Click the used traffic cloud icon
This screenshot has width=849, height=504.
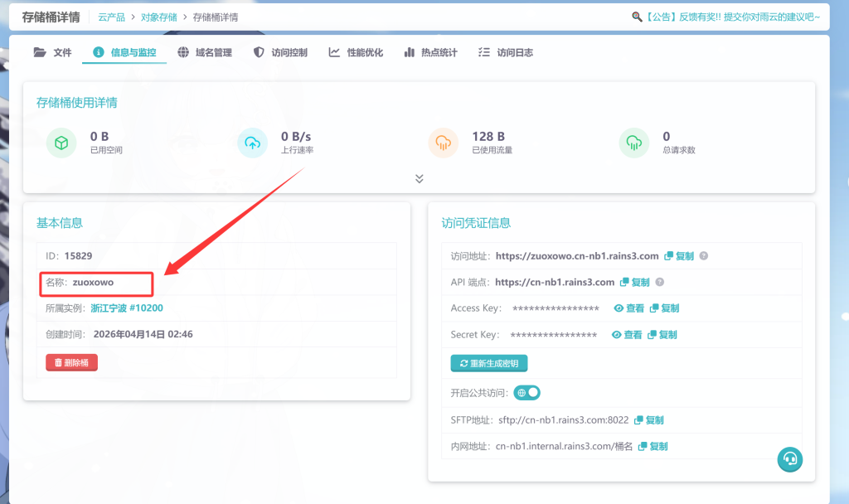(x=443, y=143)
